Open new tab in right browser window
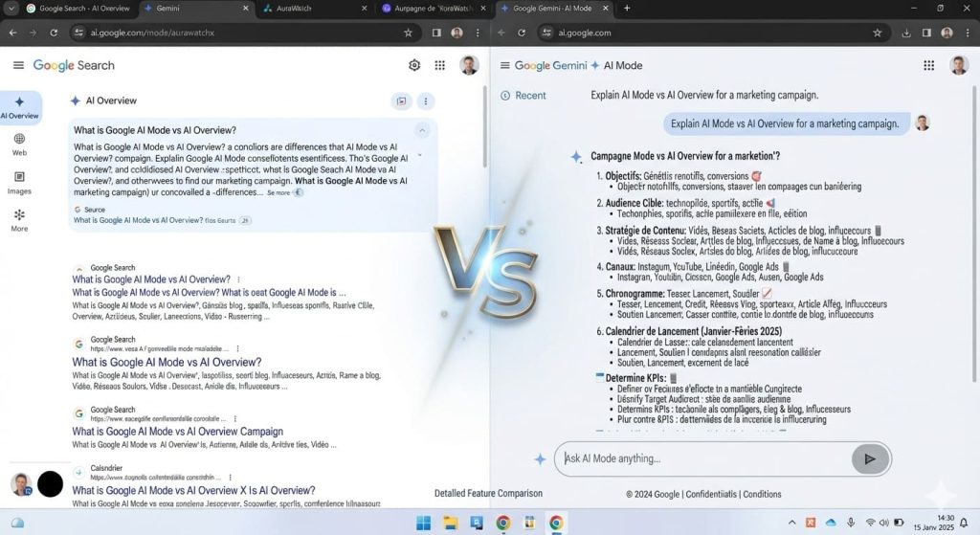The width and height of the screenshot is (980, 535). point(627,8)
